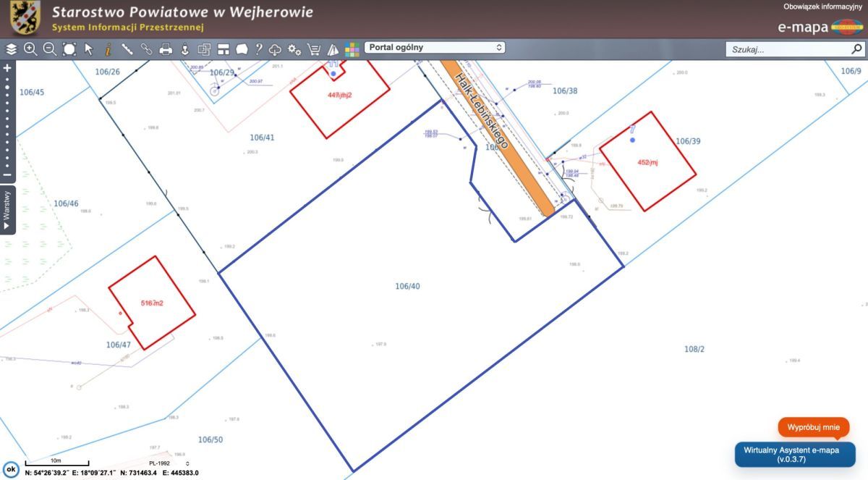Click the e-mapa logo
The height and width of the screenshot is (480, 868).
coord(820,28)
